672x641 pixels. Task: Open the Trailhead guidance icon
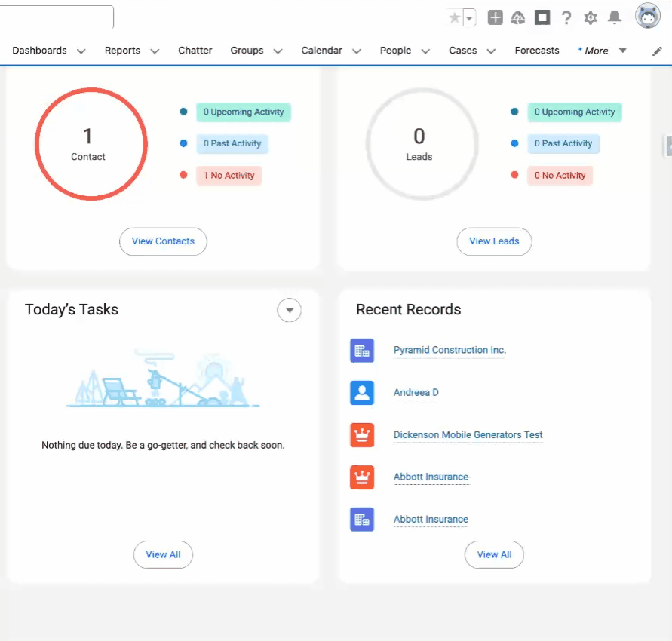tap(518, 17)
